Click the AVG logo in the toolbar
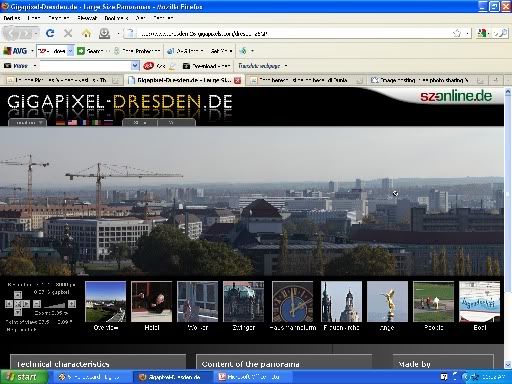The height and width of the screenshot is (384, 512). (x=15, y=51)
